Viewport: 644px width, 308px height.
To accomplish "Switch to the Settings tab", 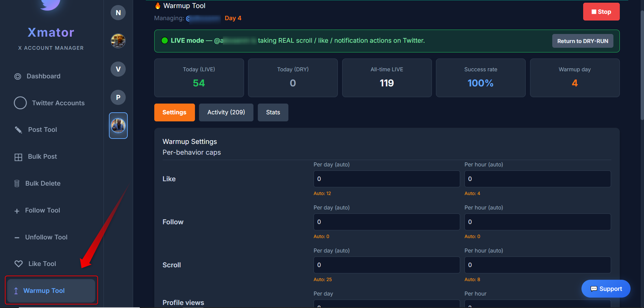I will click(x=174, y=112).
